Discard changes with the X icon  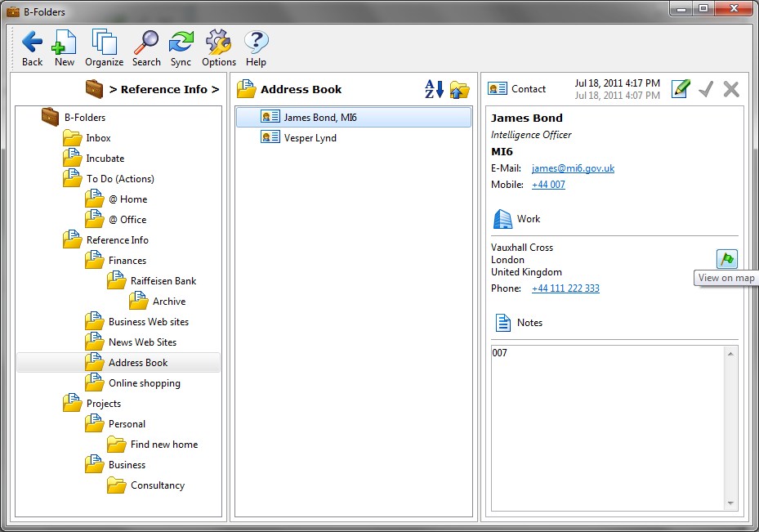730,88
